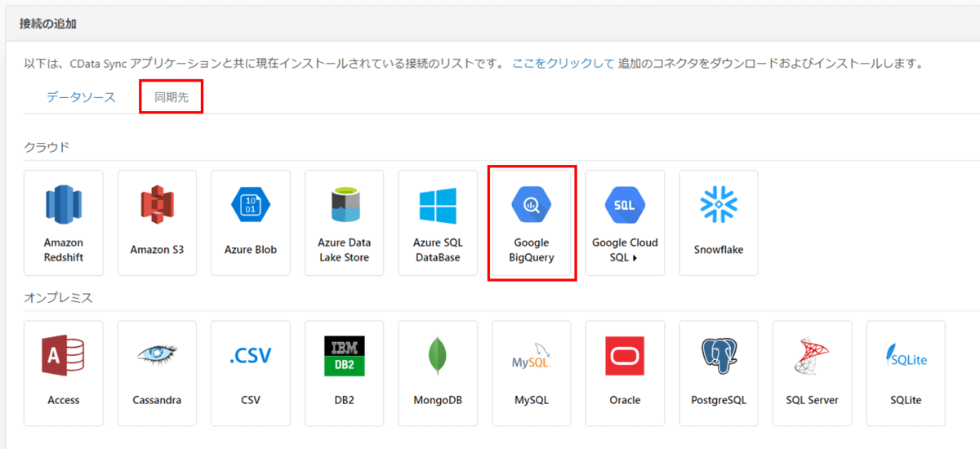
Task: Click the 'Snowflake' label text
Action: pyautogui.click(x=719, y=250)
